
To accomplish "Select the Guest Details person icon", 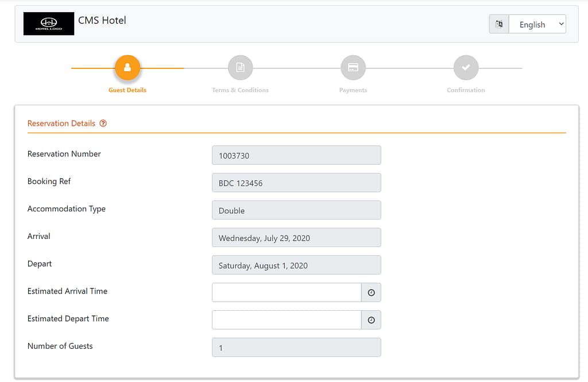I will 127,67.
